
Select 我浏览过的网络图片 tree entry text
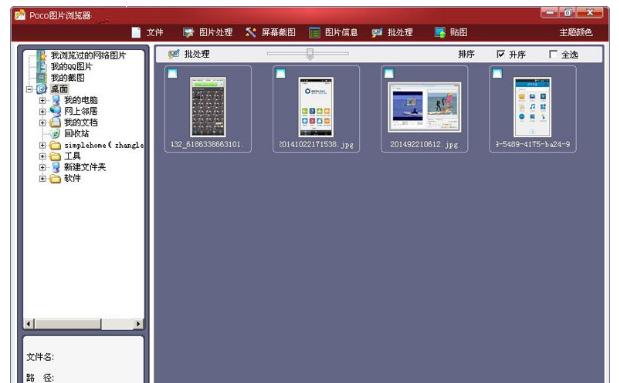tap(88, 55)
